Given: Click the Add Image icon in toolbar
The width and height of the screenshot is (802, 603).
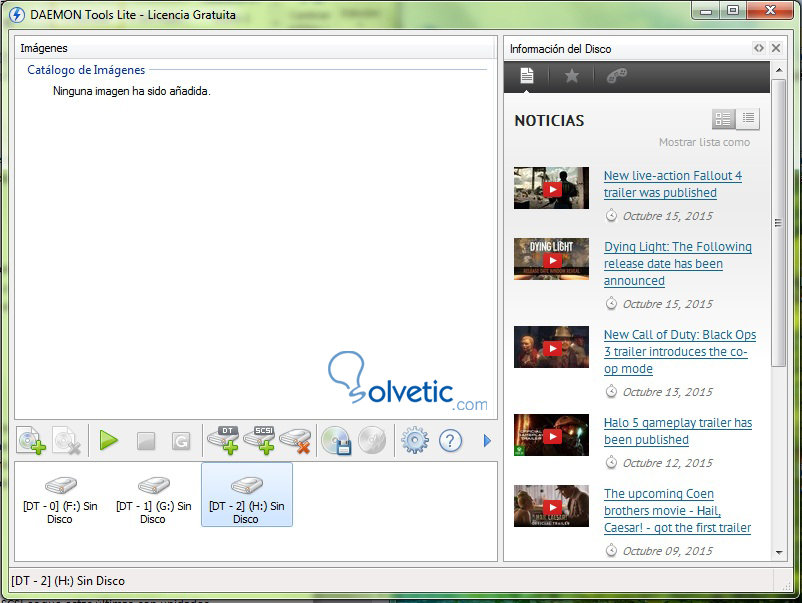Looking at the screenshot, I should click(x=31, y=440).
